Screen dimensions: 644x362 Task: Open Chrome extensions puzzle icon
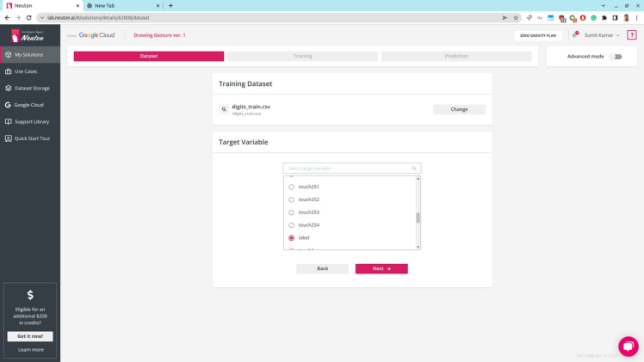pyautogui.click(x=604, y=18)
